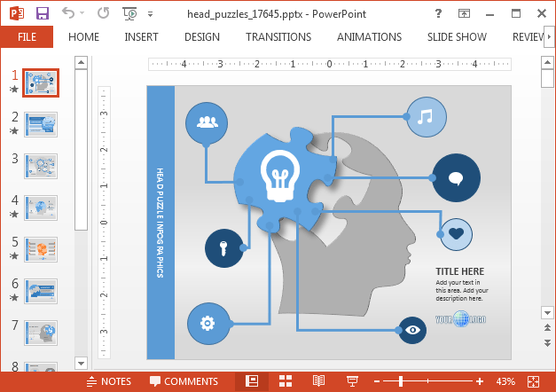Select slide 6 thumbnail
The image size is (556, 392).
pos(41,291)
